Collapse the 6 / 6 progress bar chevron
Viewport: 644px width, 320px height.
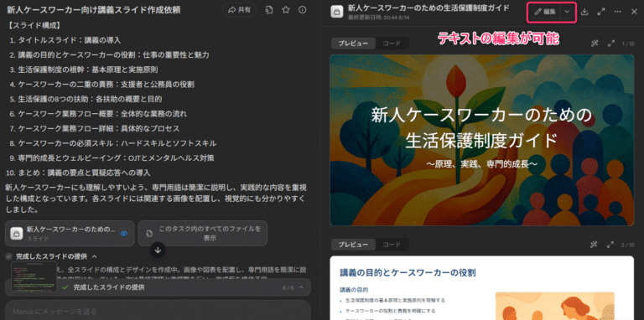point(301,287)
